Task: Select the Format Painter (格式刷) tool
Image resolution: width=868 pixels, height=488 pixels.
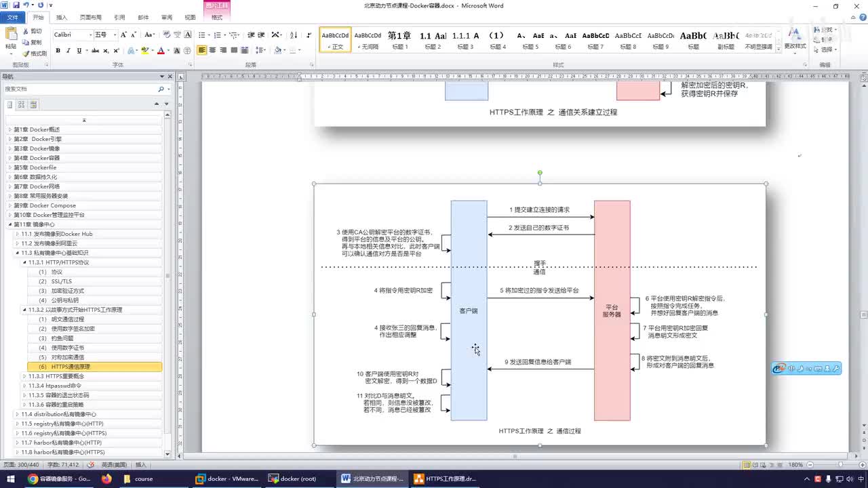Action: pos(35,54)
